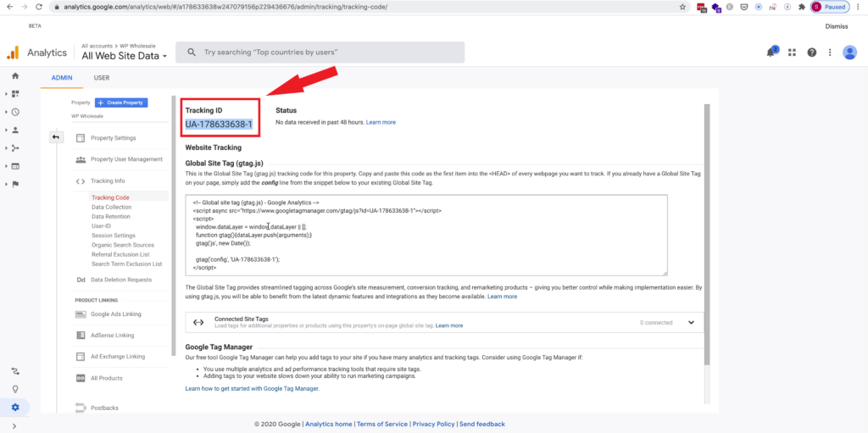
Task: Select Tracking Code in Tracking Info
Action: (x=110, y=197)
